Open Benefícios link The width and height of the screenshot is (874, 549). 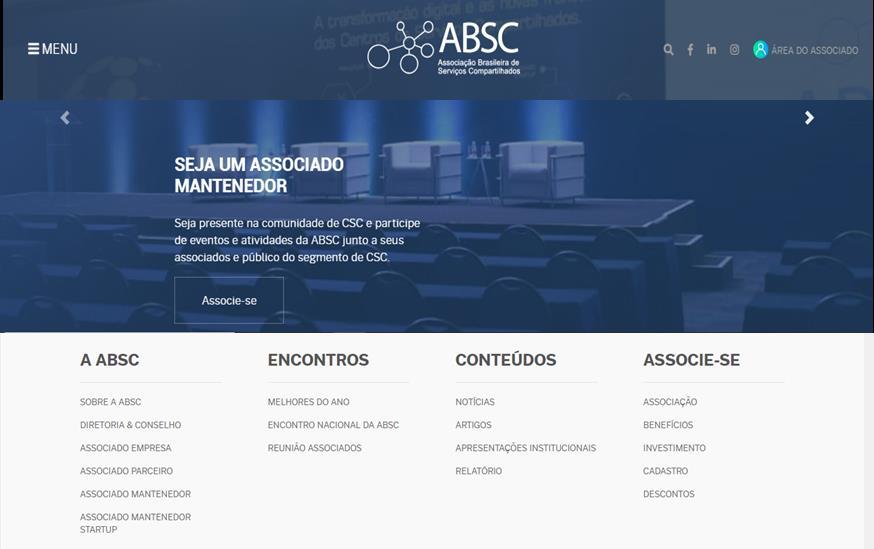[668, 425]
